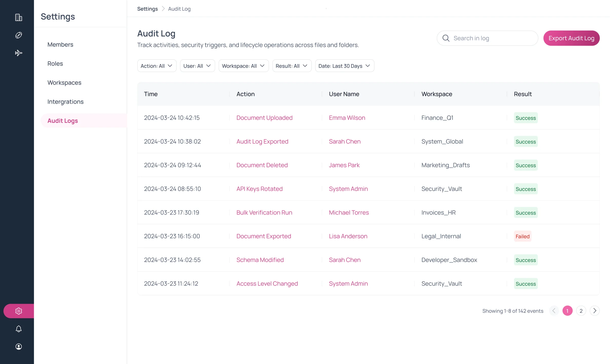The image size is (610, 364).
Task: Click the magnifier icon in search box
Action: pyautogui.click(x=446, y=38)
